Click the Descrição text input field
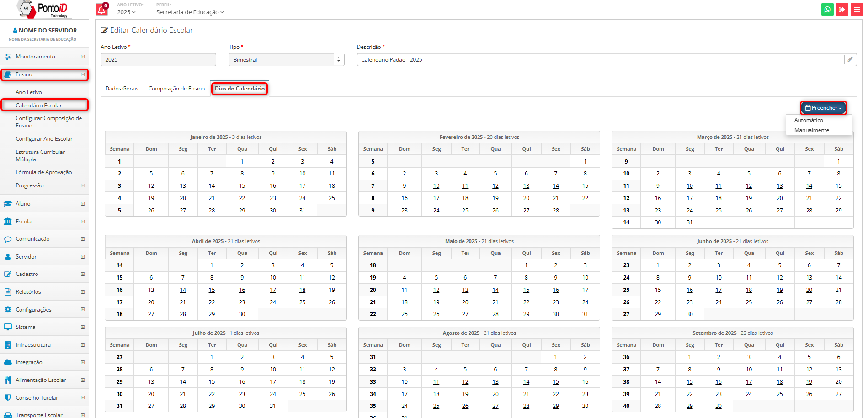Viewport: 868px width, 418px height. (x=601, y=60)
